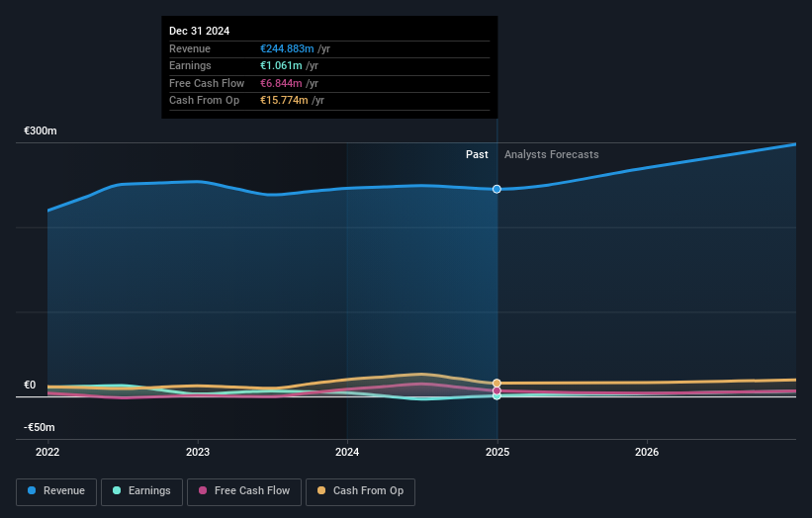Click the €0 y-axis label
The height and width of the screenshot is (518, 812).
pos(30,385)
